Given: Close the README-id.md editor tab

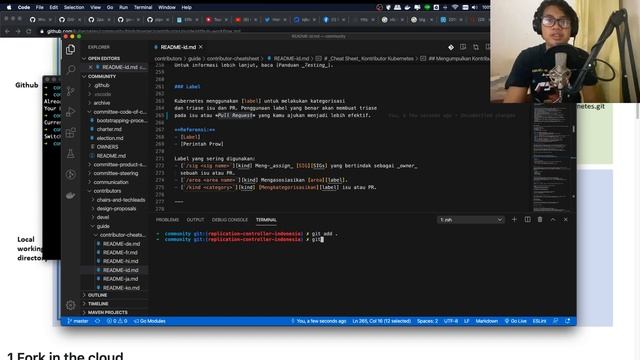Looking at the screenshot, I should 201,47.
